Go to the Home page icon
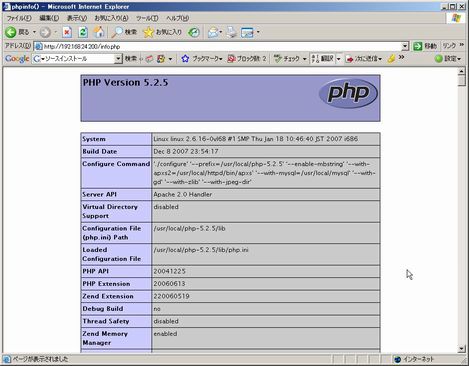 (99, 32)
